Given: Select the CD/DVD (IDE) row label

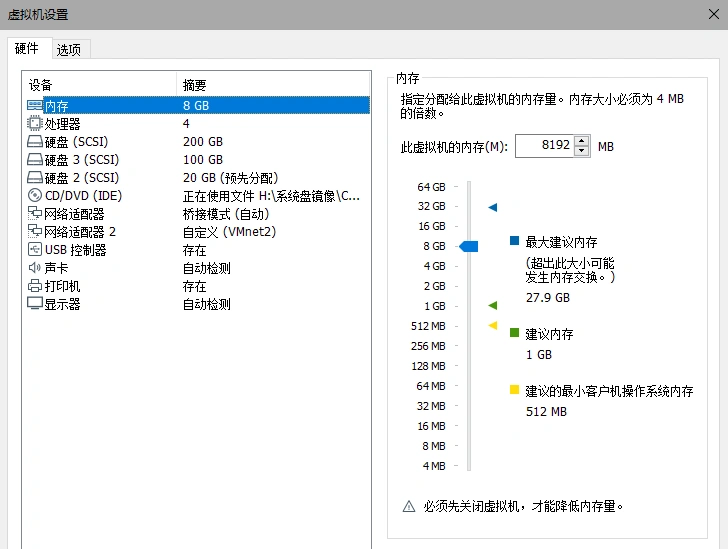Looking at the screenshot, I should tap(84, 196).
